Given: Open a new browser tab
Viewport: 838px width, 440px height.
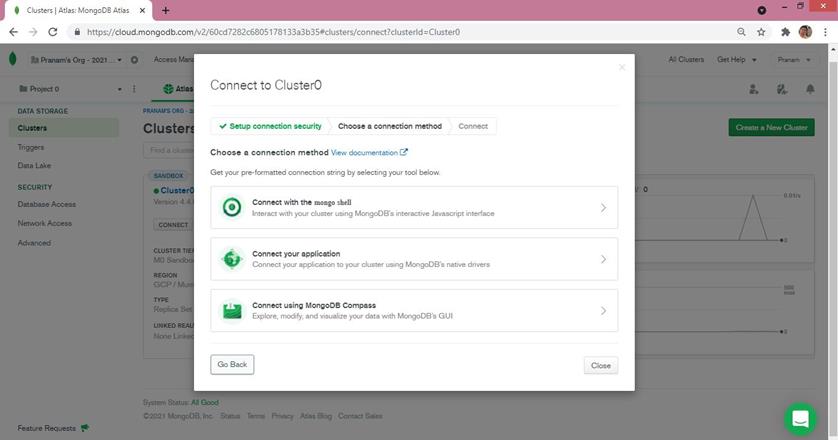Looking at the screenshot, I should (x=166, y=10).
